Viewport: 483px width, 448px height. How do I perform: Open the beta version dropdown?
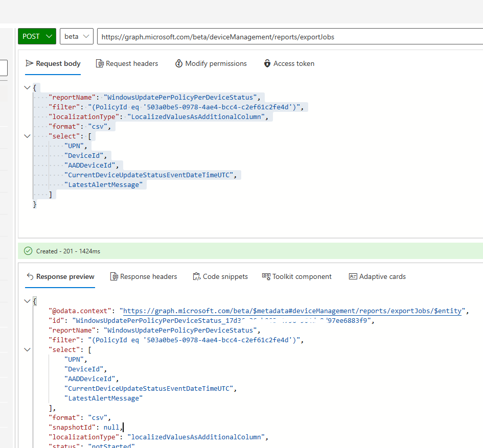[x=76, y=36]
